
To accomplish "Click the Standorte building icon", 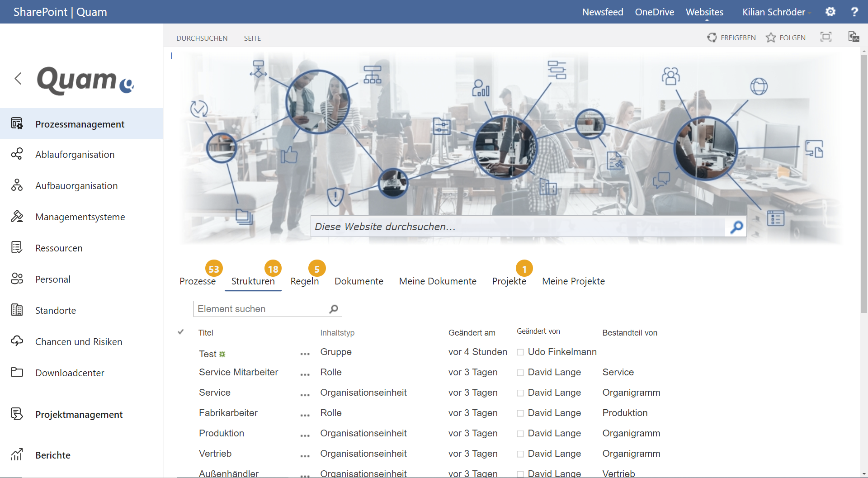I will click(x=17, y=310).
